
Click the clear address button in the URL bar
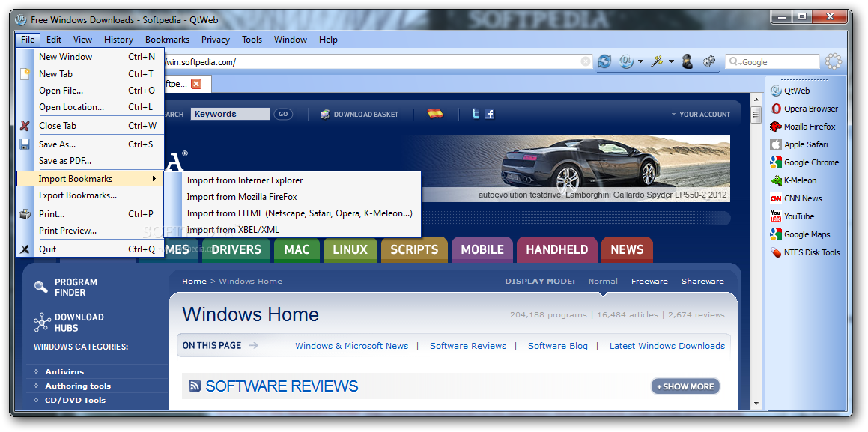pyautogui.click(x=585, y=62)
